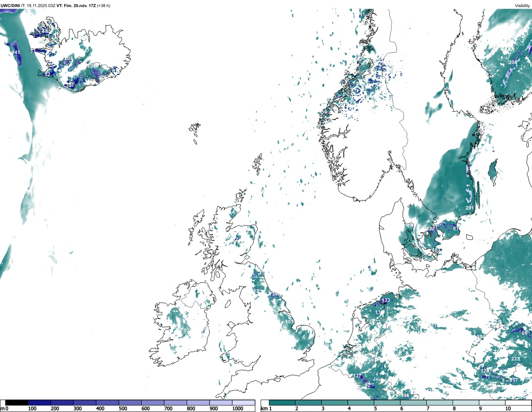532x412 pixels.
Task: Select the '146' value at the bottom
Action: pos(405,395)
